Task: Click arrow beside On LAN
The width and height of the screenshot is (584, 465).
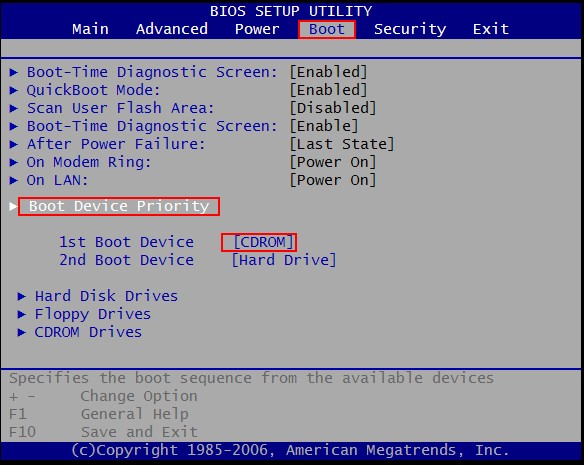Action: 13,180
